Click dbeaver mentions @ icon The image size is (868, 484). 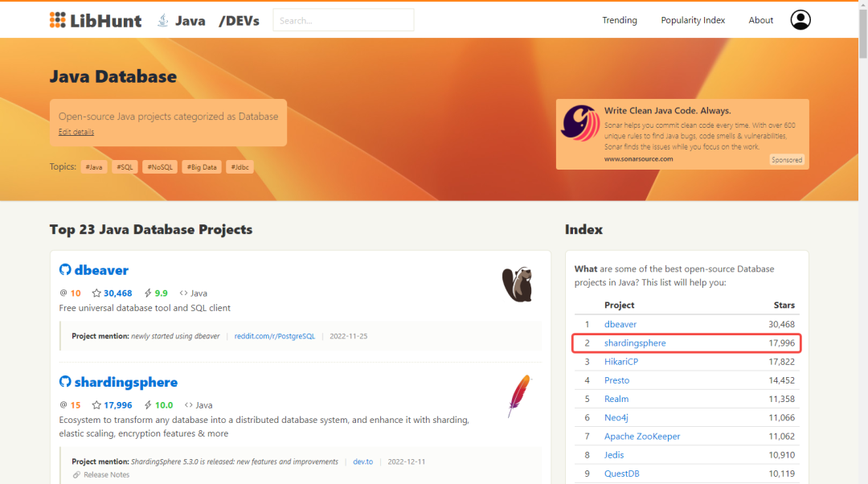pos(63,293)
